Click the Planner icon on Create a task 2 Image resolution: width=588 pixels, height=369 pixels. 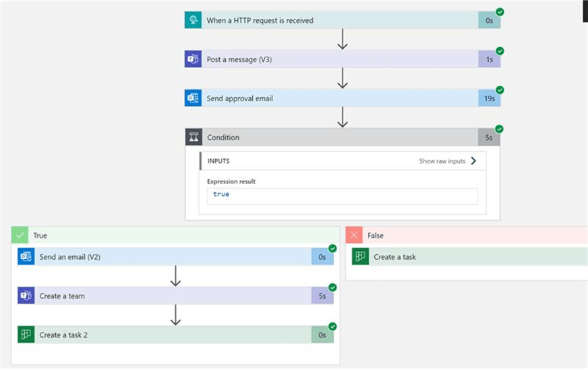coord(26,335)
